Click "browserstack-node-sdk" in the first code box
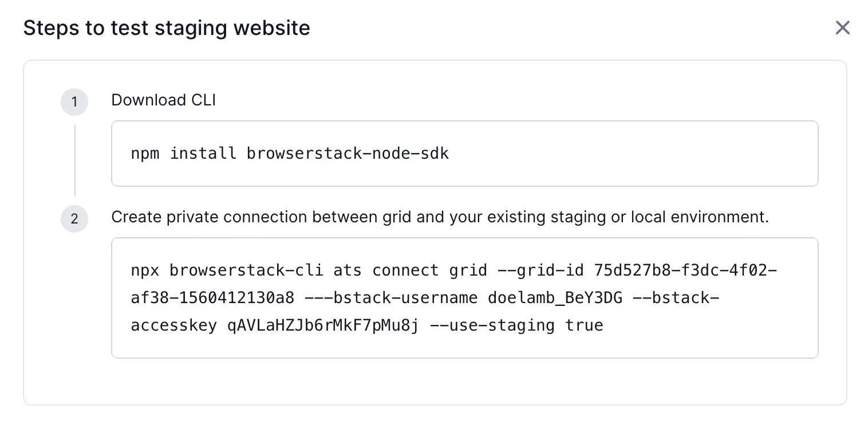The width and height of the screenshot is (868, 424). point(348,154)
